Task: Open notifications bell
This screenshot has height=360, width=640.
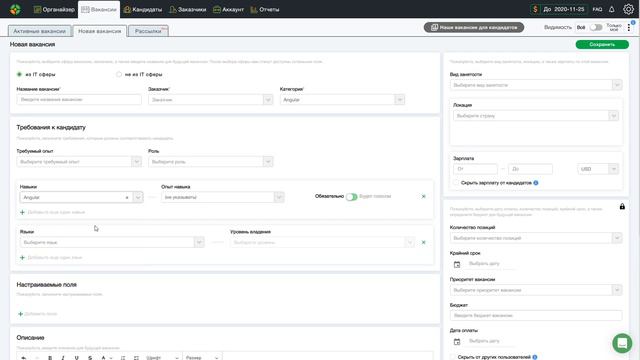Action: (x=611, y=9)
